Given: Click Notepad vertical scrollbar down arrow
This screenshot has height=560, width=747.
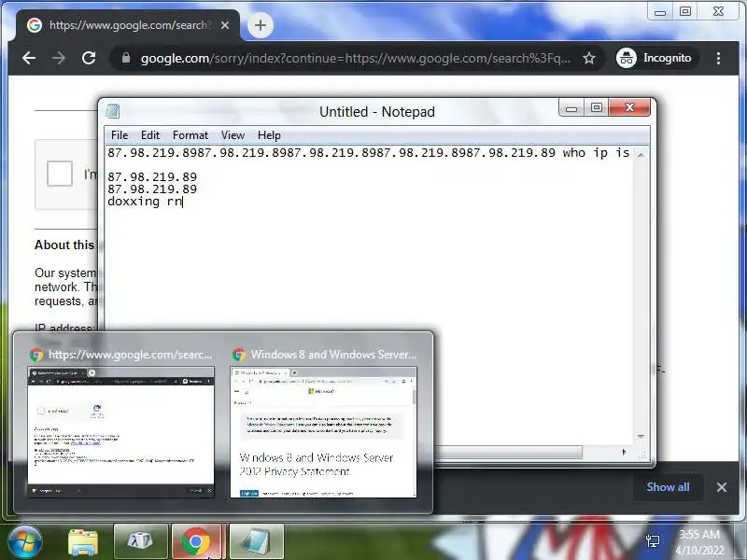Looking at the screenshot, I should (641, 436).
